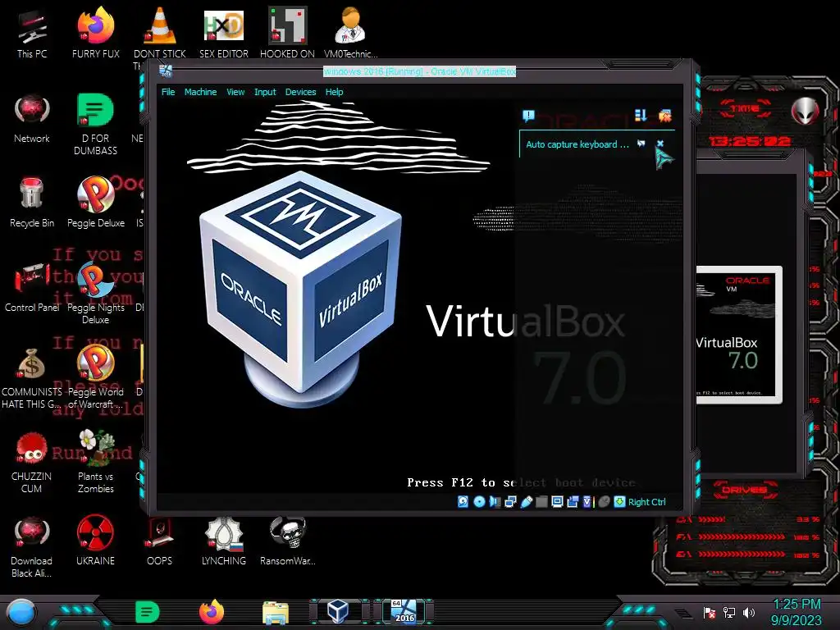840x630 pixels.
Task: Select the VM0Technic... desktop icon
Action: [350, 33]
